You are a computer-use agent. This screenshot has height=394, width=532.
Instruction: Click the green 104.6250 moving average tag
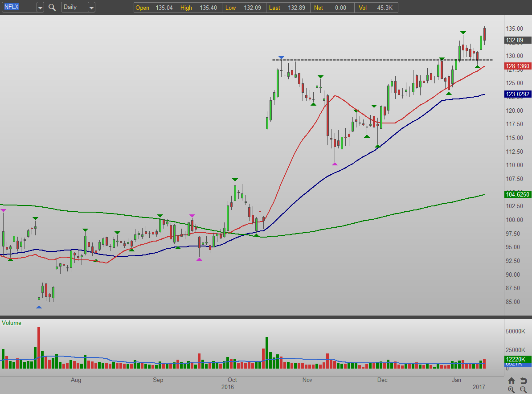(517, 194)
